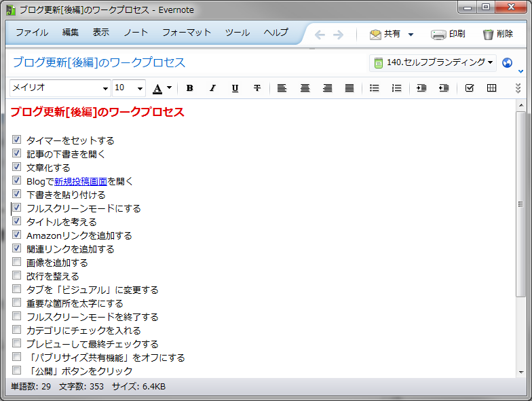The height and width of the screenshot is (401, 532).
Task: Insert a numbered list
Action: tap(397, 88)
